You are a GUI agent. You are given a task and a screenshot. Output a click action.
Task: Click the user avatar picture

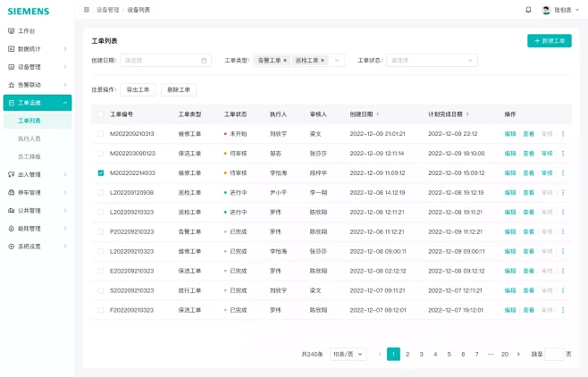pyautogui.click(x=546, y=10)
